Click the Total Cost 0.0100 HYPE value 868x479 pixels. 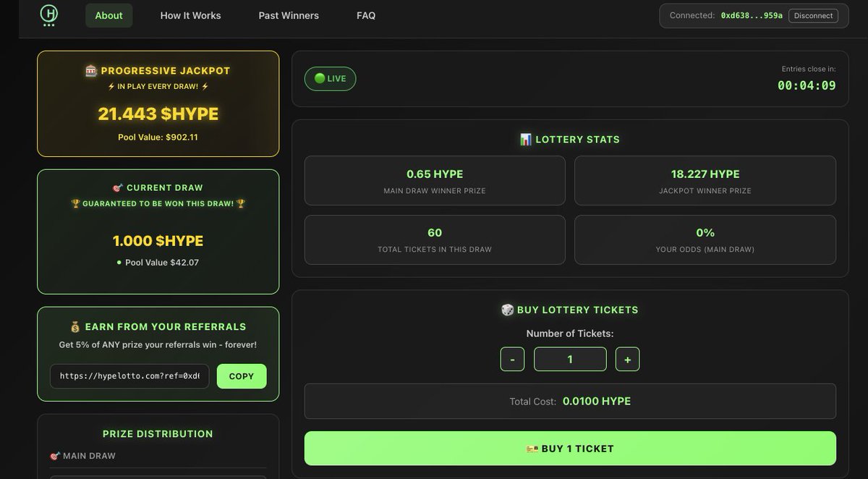point(597,401)
